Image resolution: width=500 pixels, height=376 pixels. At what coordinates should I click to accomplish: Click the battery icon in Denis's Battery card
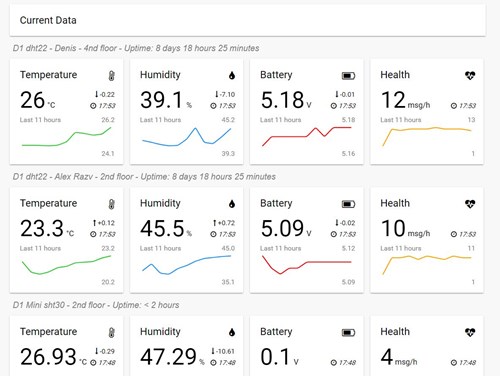pos(348,76)
